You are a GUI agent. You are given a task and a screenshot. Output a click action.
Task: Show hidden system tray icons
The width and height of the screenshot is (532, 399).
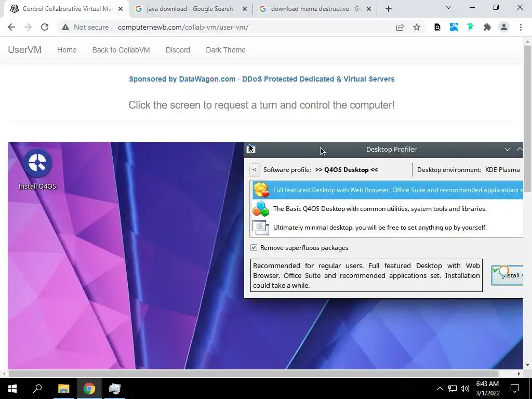440,389
